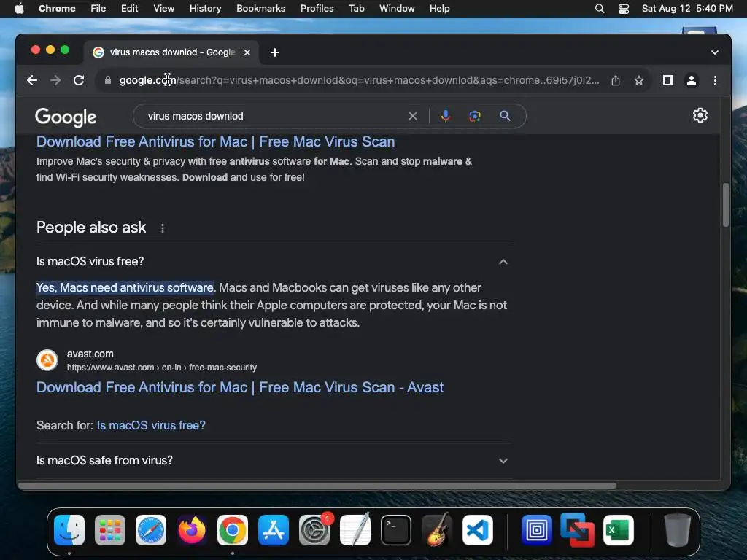Screen dimensions: 747x560
Task: Open the Edit menu
Action: point(129,9)
